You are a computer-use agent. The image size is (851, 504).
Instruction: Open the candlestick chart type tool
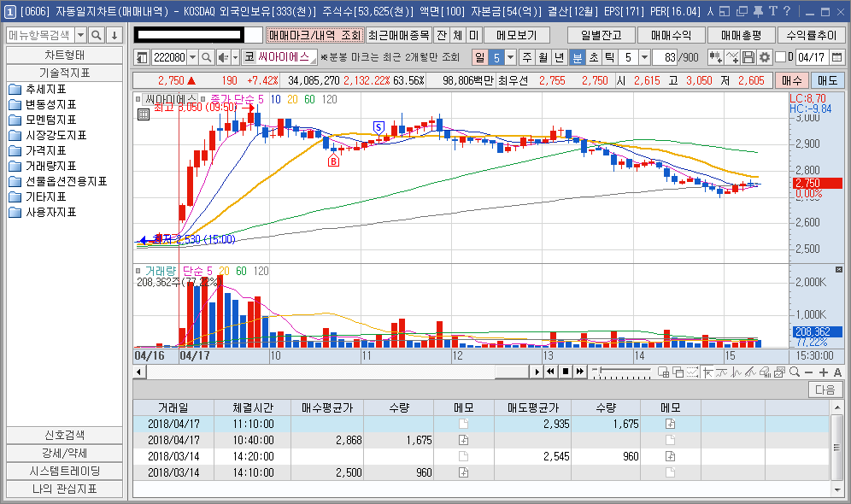pos(715,57)
